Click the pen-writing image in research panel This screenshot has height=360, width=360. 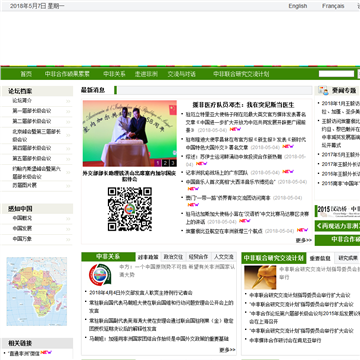pyautogui.click(x=260, y=277)
